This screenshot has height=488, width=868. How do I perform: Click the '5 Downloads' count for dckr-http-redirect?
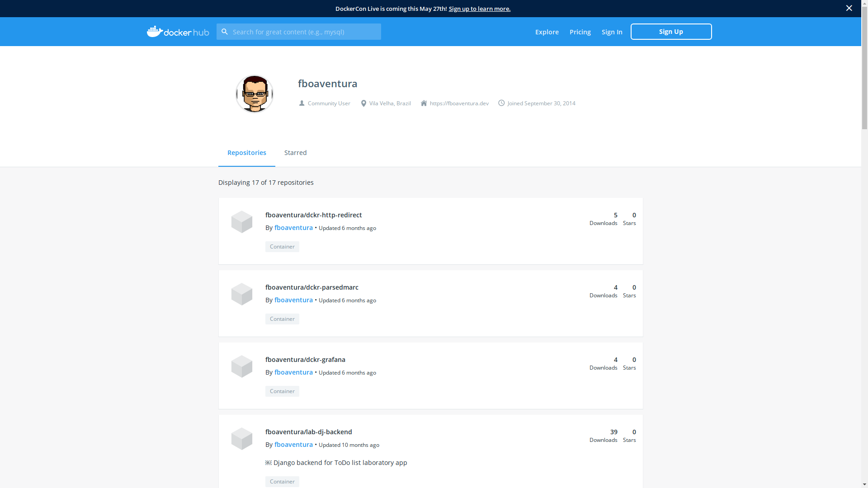pyautogui.click(x=604, y=219)
